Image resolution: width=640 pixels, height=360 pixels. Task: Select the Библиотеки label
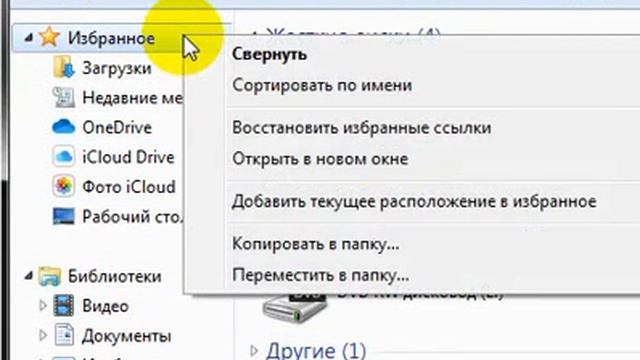coord(115,277)
